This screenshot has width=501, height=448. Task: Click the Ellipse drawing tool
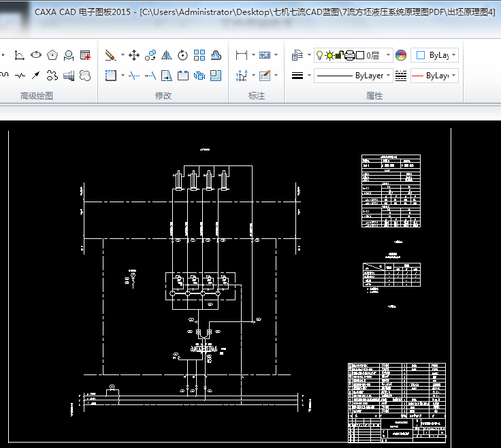coord(37,55)
